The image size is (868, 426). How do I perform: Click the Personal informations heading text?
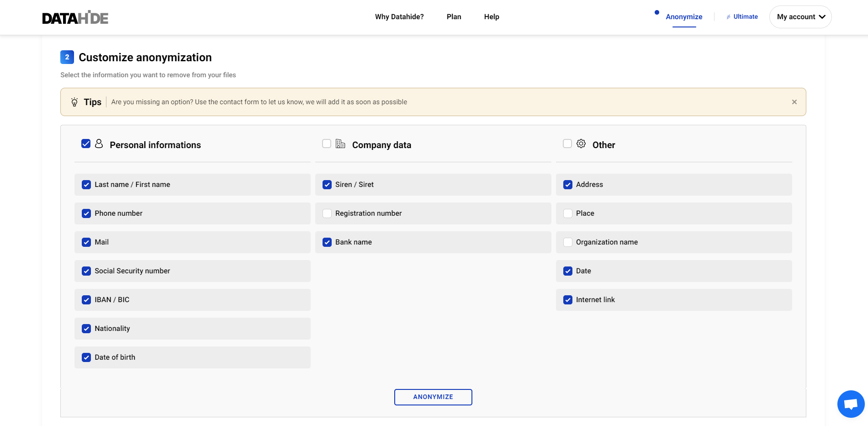pyautogui.click(x=155, y=145)
